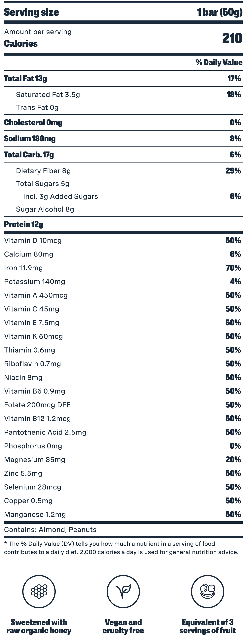This screenshot has width=246, height=644.
Task: Click the 70% daily value for Iron
Action: coord(233,268)
